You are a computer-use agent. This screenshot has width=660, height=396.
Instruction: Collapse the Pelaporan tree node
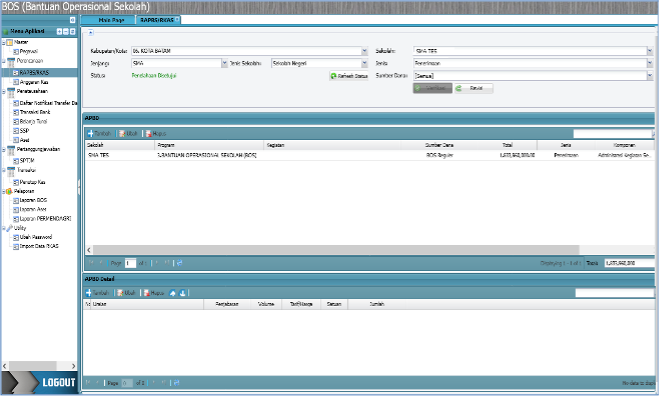click(3, 191)
